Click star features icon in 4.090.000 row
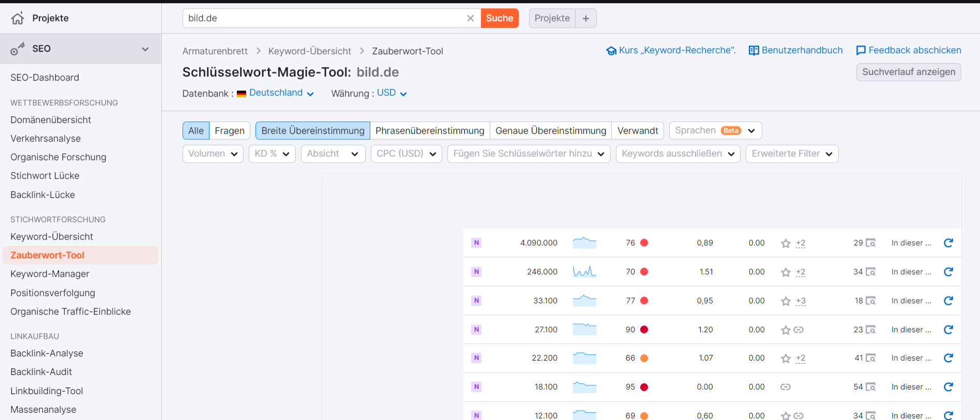Viewport: 980px width, 420px height. 786,243
